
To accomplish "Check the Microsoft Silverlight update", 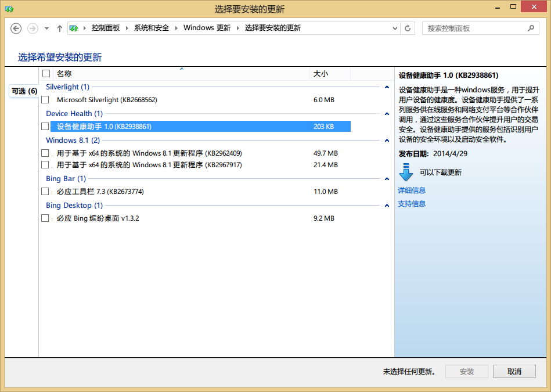I will tap(45, 100).
